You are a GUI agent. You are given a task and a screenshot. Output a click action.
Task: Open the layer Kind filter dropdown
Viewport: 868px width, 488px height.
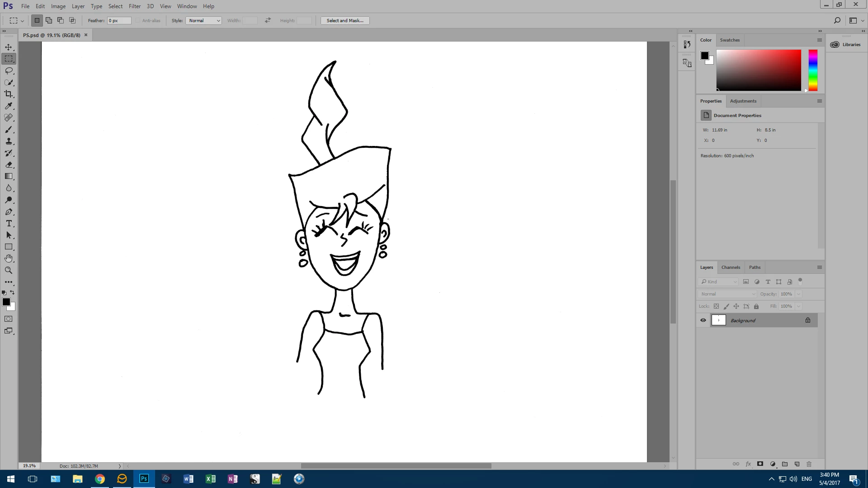(719, 282)
